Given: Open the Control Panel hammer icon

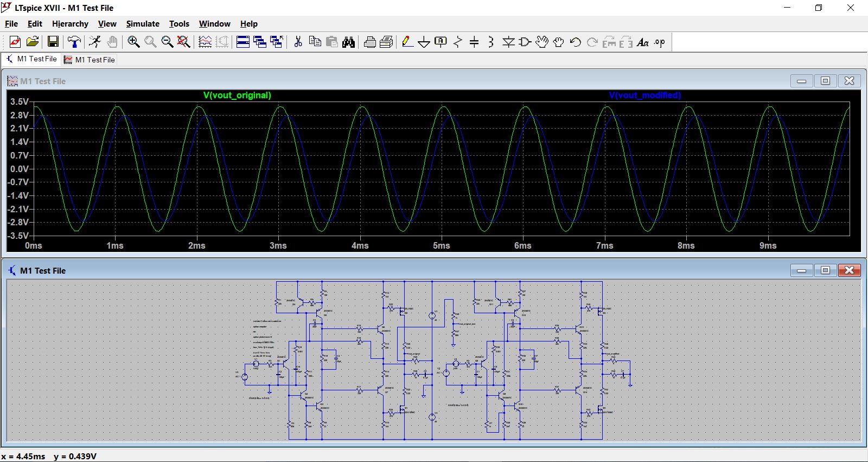Looking at the screenshot, I should click(x=74, y=42).
